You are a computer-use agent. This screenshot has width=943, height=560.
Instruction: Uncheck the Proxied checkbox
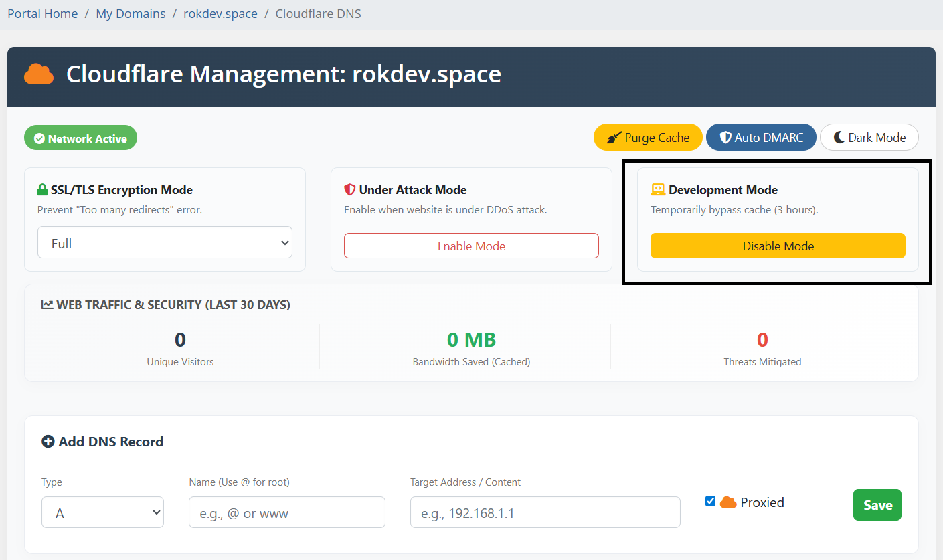tap(710, 501)
